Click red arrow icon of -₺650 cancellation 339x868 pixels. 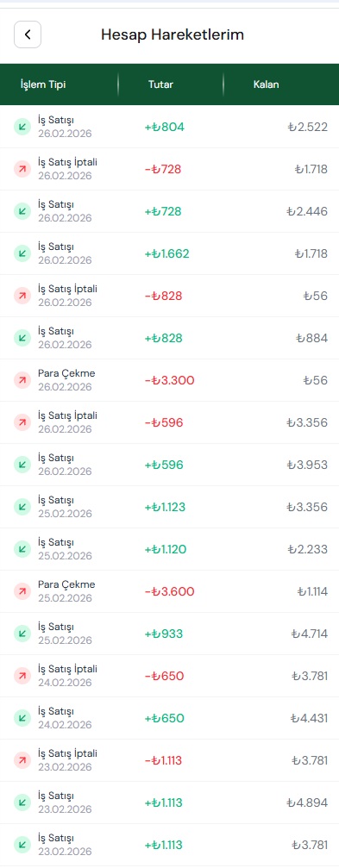click(x=22, y=676)
